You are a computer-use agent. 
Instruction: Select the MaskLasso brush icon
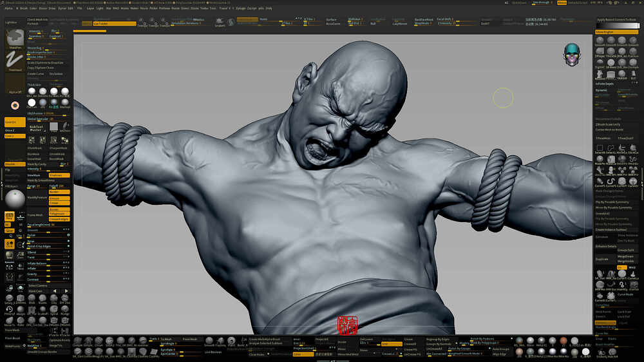click(611, 160)
